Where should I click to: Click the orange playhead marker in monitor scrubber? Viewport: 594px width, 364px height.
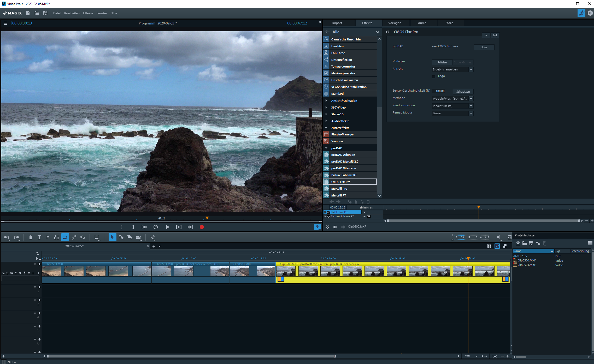(x=207, y=218)
